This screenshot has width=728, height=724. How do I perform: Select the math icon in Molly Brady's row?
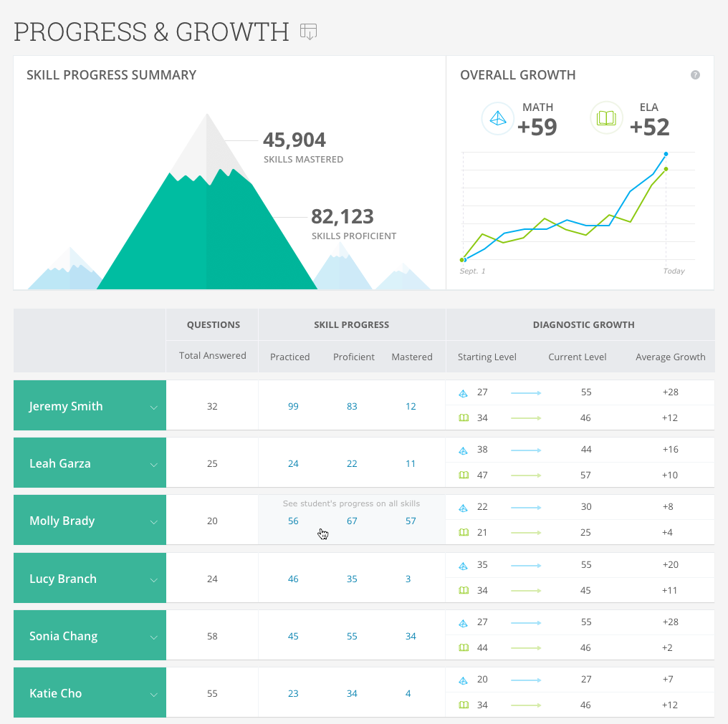(x=464, y=506)
